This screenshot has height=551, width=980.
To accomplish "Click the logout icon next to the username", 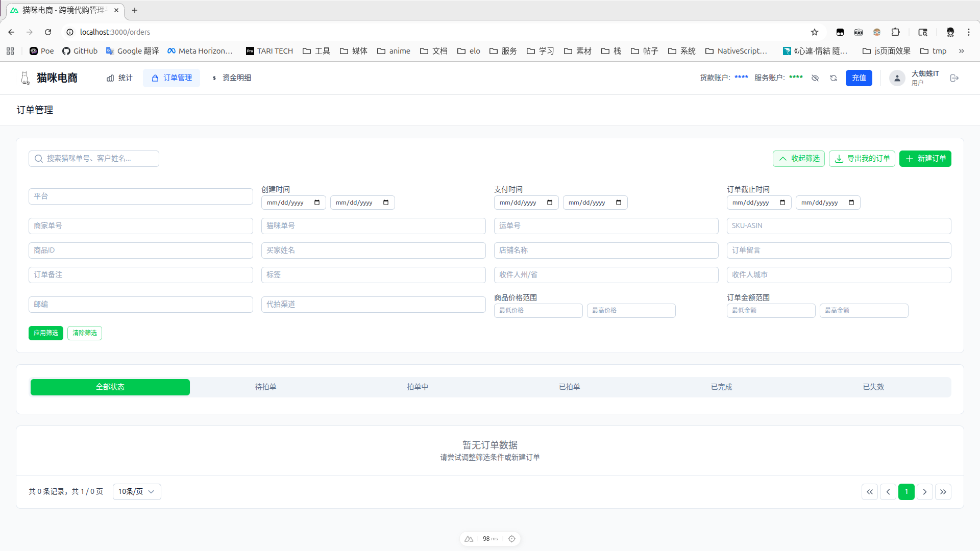I will tap(954, 78).
